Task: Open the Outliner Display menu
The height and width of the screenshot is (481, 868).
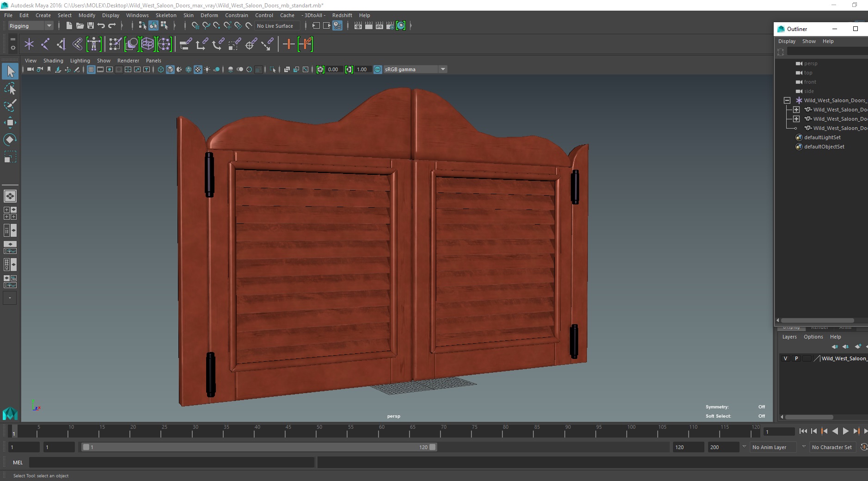Action: tap(787, 41)
